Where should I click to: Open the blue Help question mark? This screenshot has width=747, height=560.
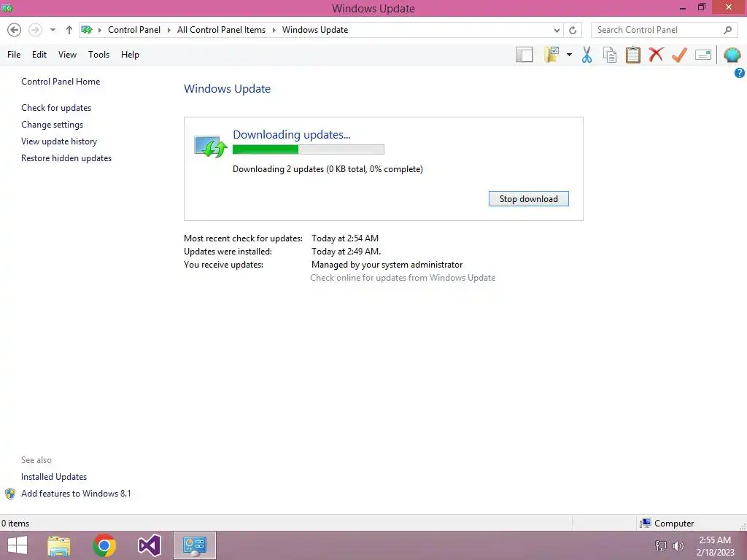click(740, 73)
